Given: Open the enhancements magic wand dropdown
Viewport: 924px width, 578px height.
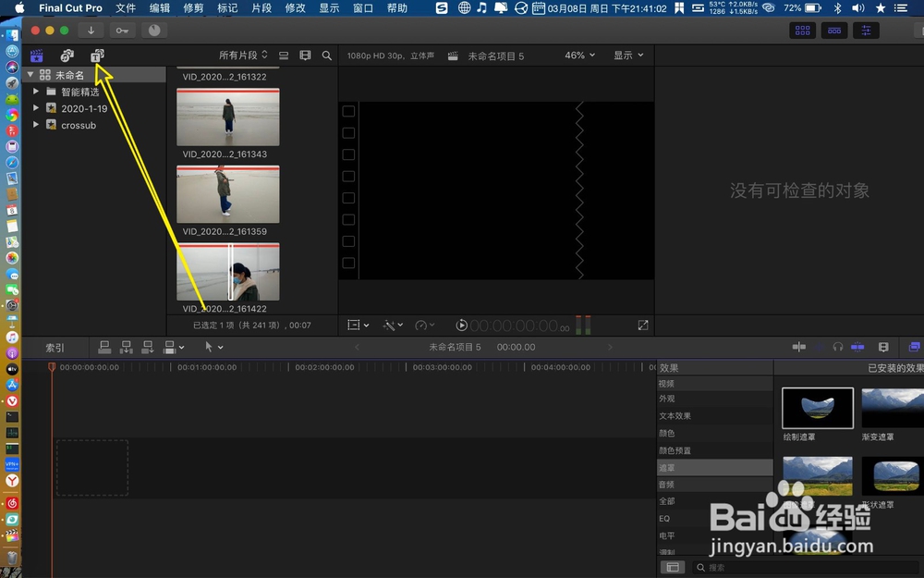Looking at the screenshot, I should 393,325.
